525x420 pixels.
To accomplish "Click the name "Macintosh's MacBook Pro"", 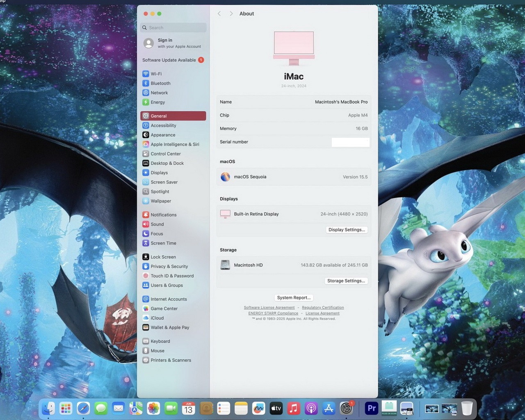I will [x=341, y=102].
